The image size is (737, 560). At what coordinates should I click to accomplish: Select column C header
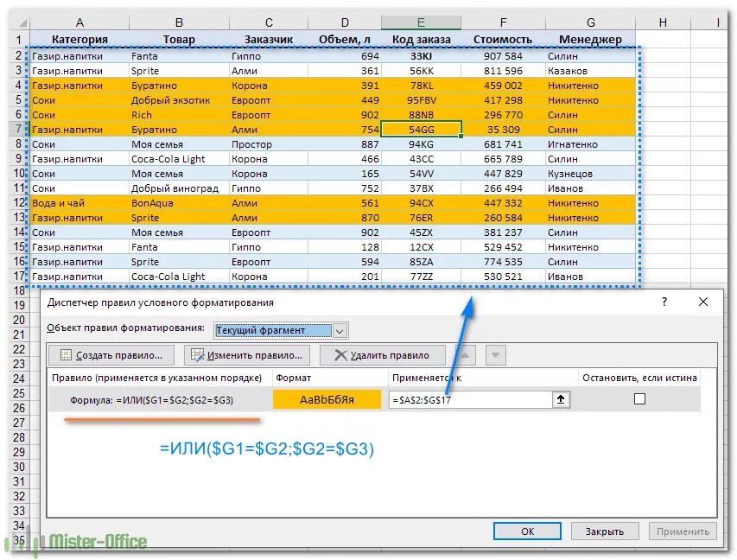point(269,22)
